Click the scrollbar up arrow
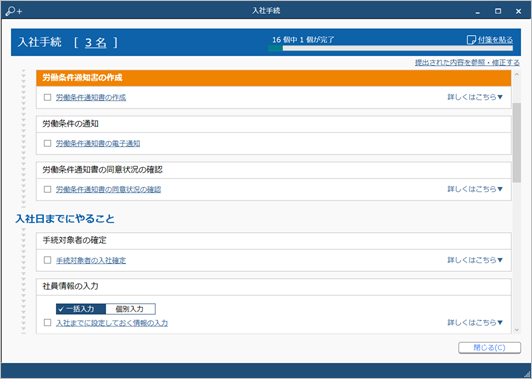532x379 pixels. point(516,74)
